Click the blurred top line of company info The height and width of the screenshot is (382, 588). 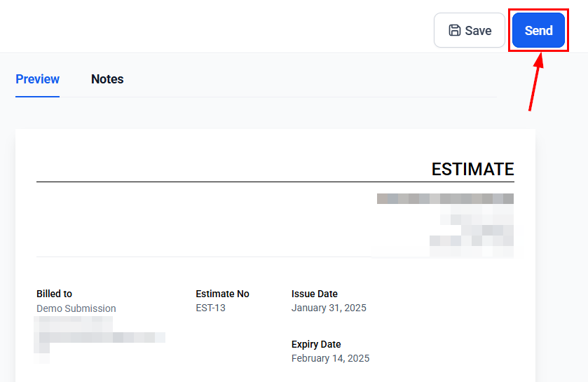coord(445,199)
